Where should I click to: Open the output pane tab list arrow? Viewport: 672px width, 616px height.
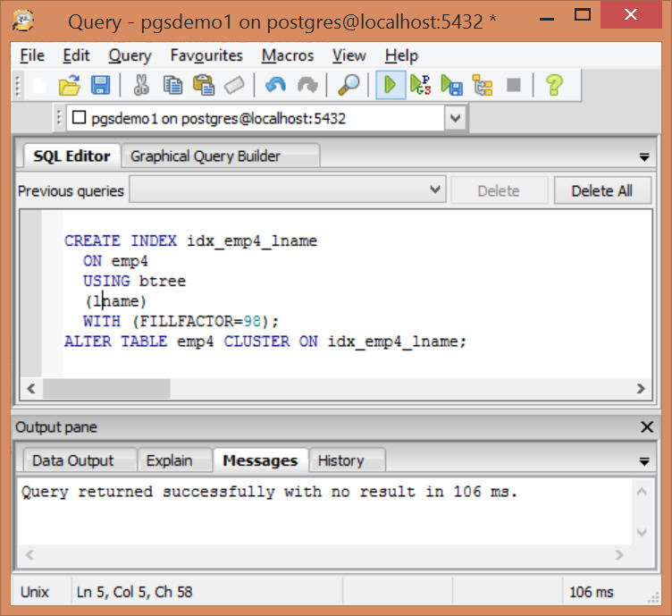[643, 461]
